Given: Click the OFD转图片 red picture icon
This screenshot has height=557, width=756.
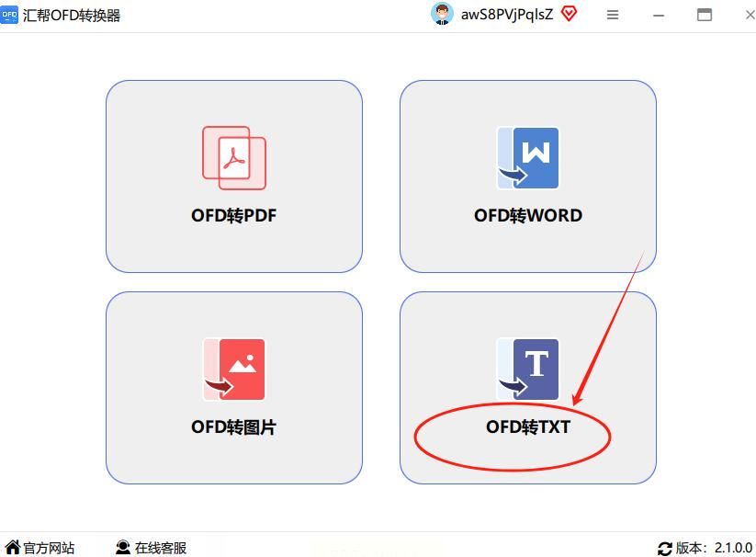Looking at the screenshot, I should (x=234, y=369).
